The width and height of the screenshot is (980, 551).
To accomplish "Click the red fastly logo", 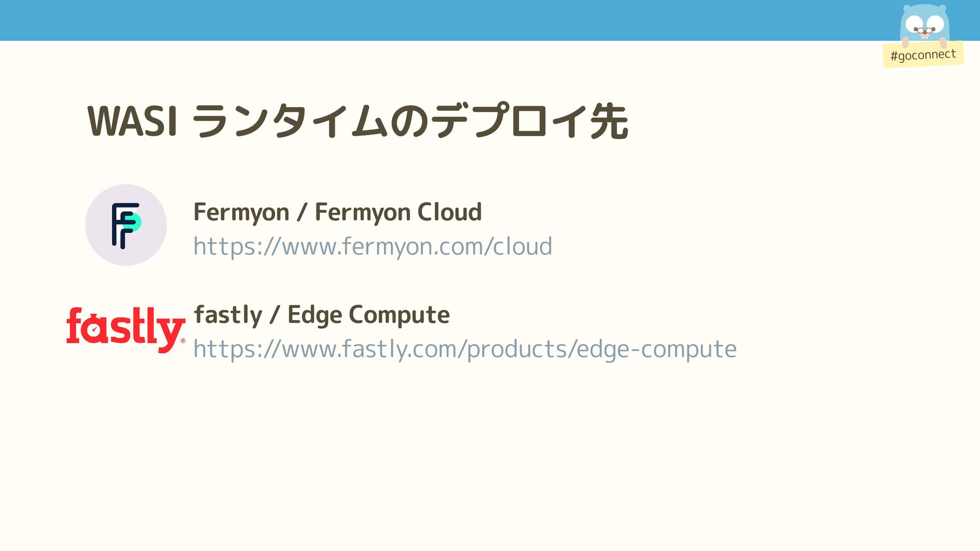I will pos(126,329).
